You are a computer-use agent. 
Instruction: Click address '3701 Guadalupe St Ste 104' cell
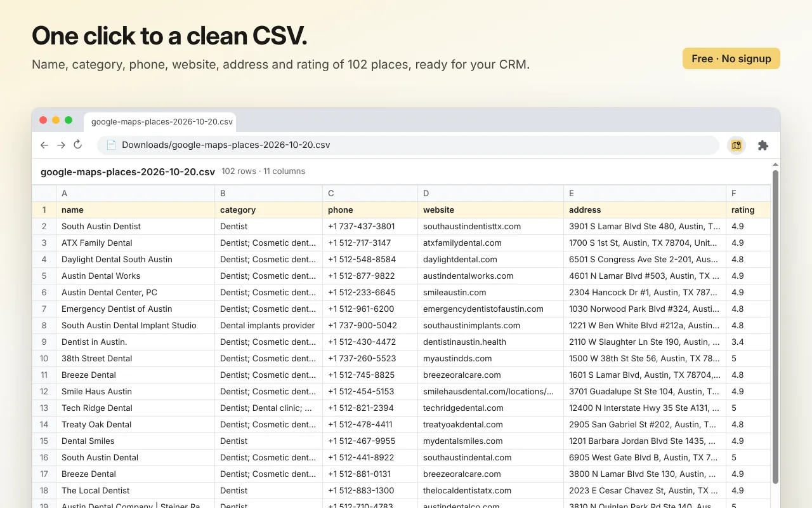point(645,391)
